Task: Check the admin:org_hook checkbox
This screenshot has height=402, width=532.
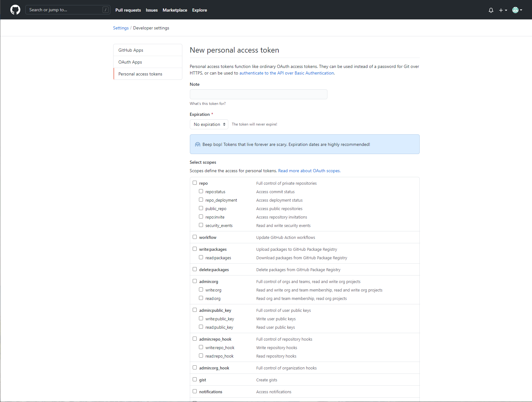Action: click(195, 368)
